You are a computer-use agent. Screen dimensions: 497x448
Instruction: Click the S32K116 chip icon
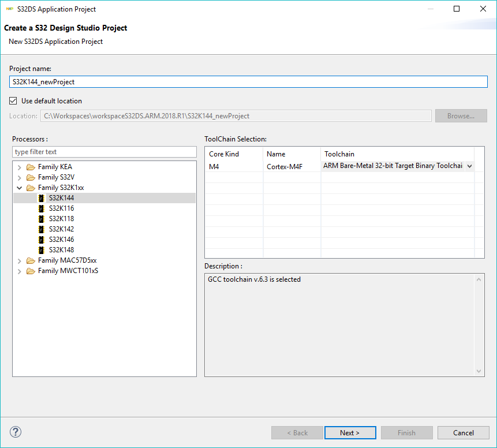(x=41, y=208)
